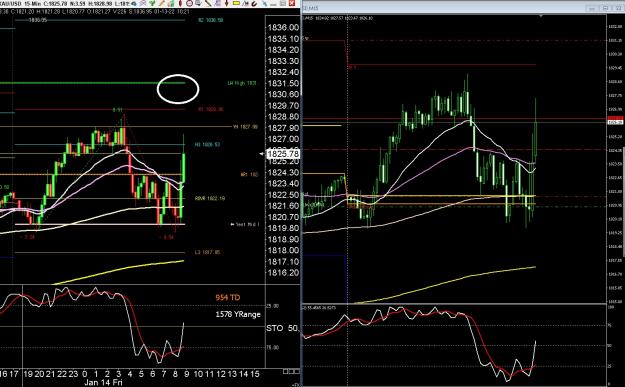The image size is (625, 387).
Task: Click the R2 1836.58 level label
Action: click(211, 20)
